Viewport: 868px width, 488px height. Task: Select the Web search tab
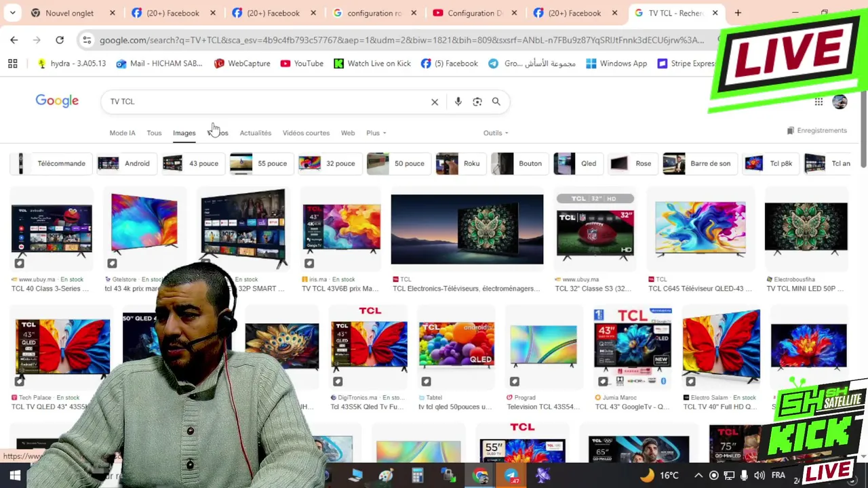(347, 133)
